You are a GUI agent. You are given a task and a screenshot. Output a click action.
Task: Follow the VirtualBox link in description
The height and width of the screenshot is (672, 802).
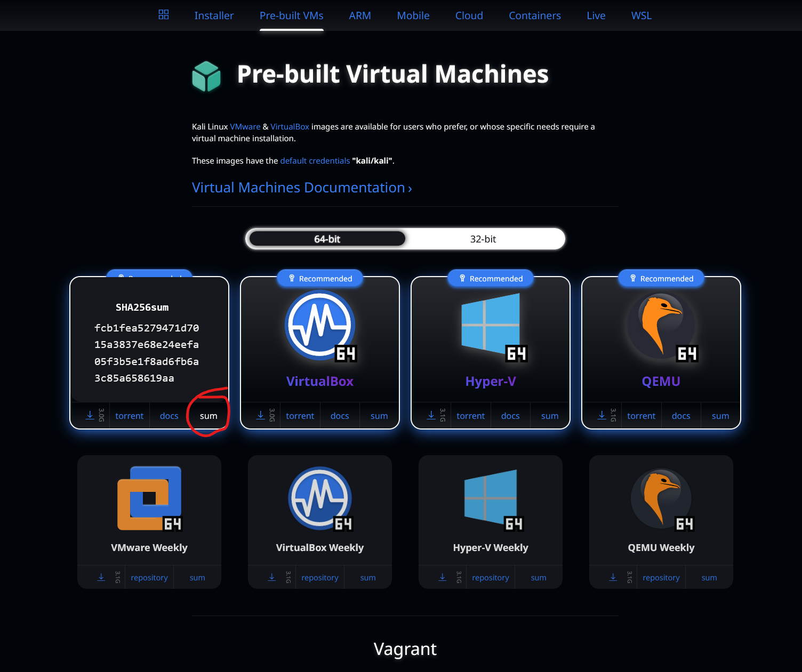click(290, 127)
